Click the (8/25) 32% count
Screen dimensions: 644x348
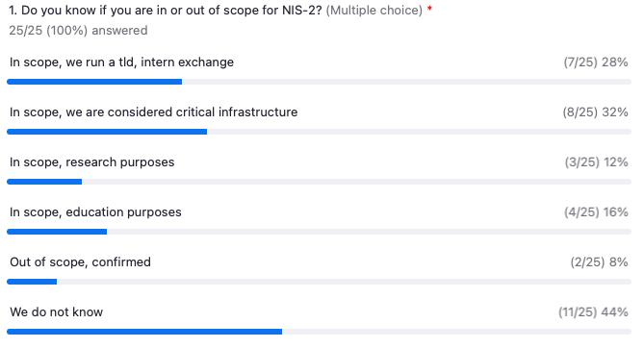tap(595, 112)
